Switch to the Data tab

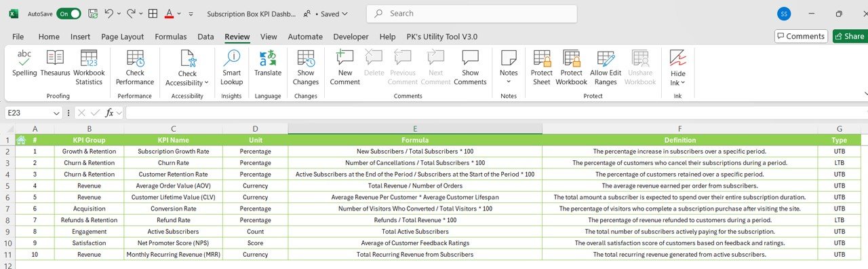click(206, 37)
